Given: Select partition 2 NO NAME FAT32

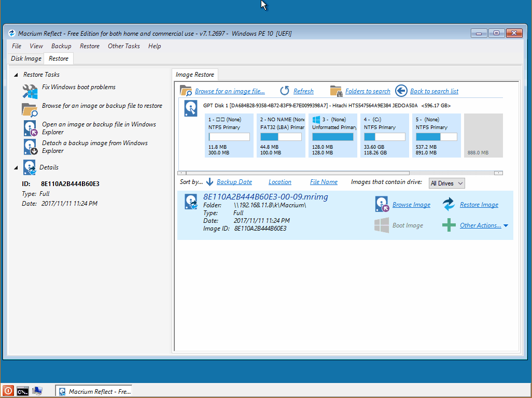Looking at the screenshot, I should (x=281, y=136).
